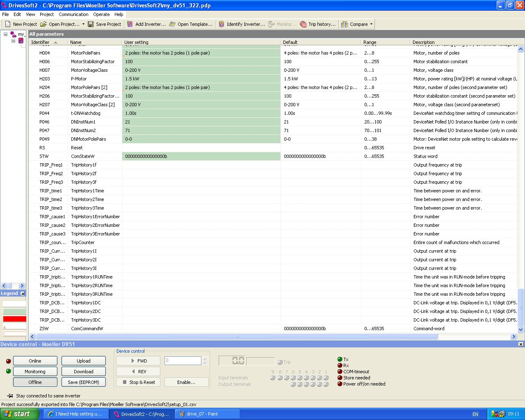Screen dimensions: 525x420
Task: Select the inverter device icon in tree
Action: (21, 41)
